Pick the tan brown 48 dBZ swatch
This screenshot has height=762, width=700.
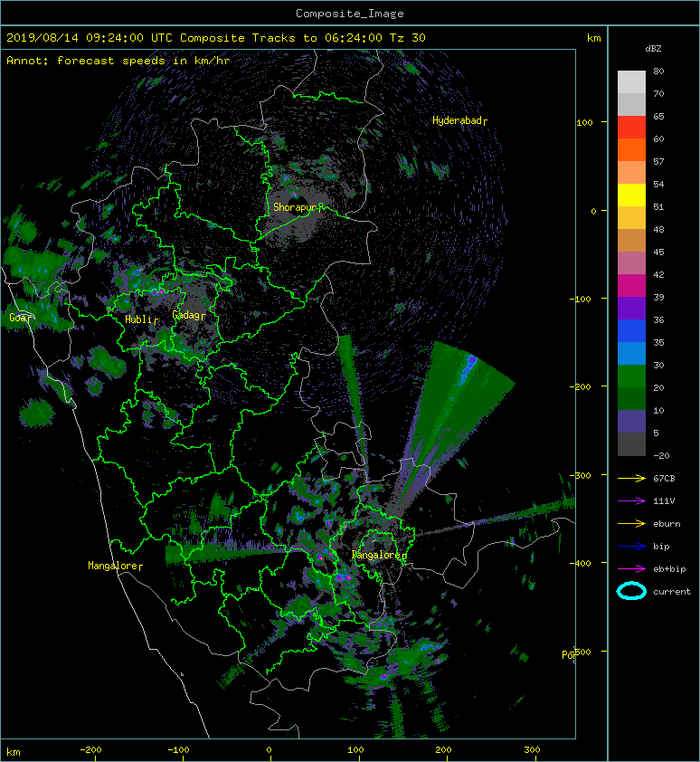pyautogui.click(x=631, y=240)
